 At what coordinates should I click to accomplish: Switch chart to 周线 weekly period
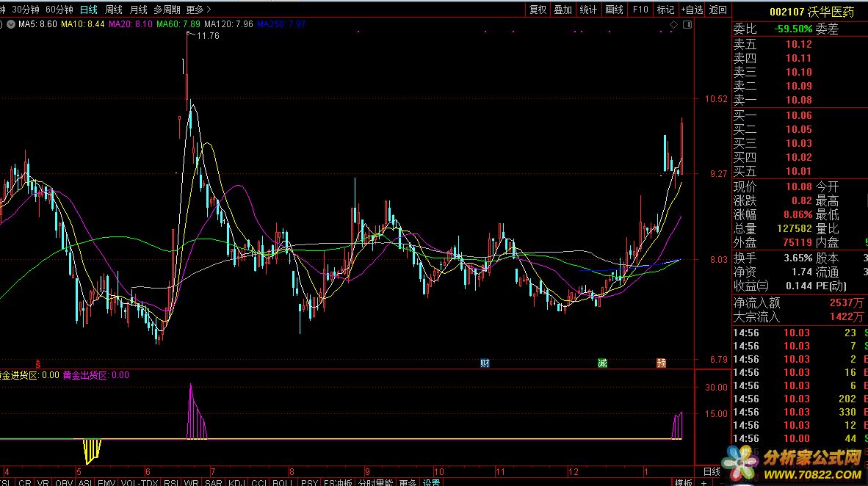tap(113, 10)
